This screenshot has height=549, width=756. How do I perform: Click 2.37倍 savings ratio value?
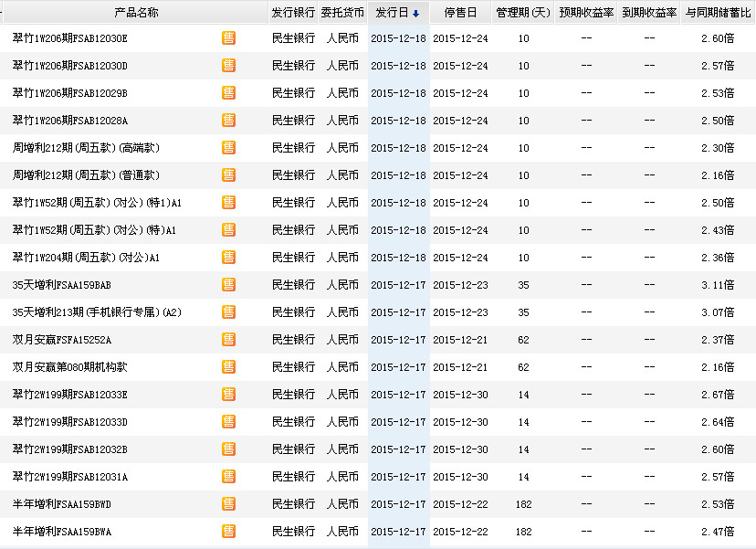pyautogui.click(x=718, y=340)
